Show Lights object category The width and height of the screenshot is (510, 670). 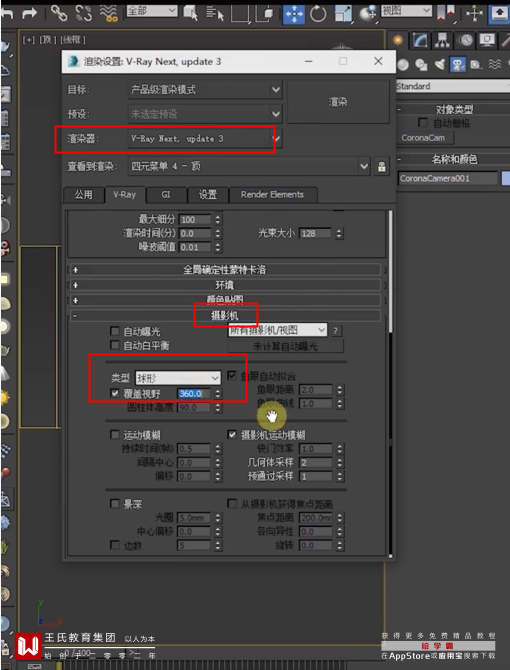coord(440,65)
